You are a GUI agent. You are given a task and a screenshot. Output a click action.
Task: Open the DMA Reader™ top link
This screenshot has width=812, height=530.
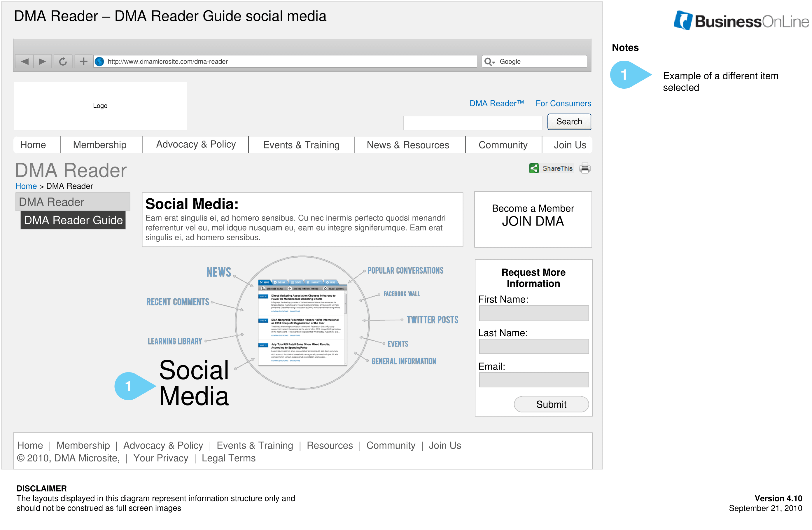pyautogui.click(x=496, y=104)
